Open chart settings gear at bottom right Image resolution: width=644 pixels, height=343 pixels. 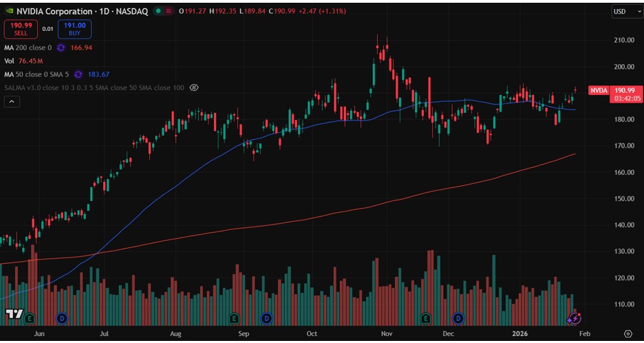pos(627,333)
